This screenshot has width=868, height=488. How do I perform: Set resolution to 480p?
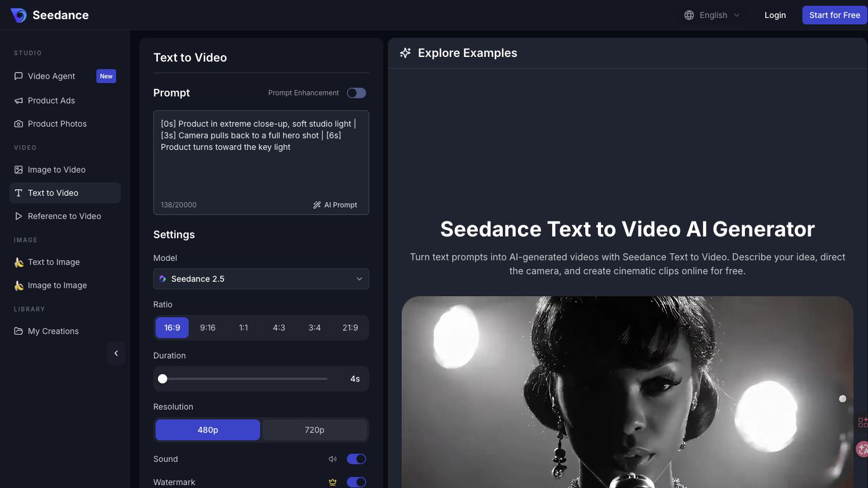coord(208,430)
